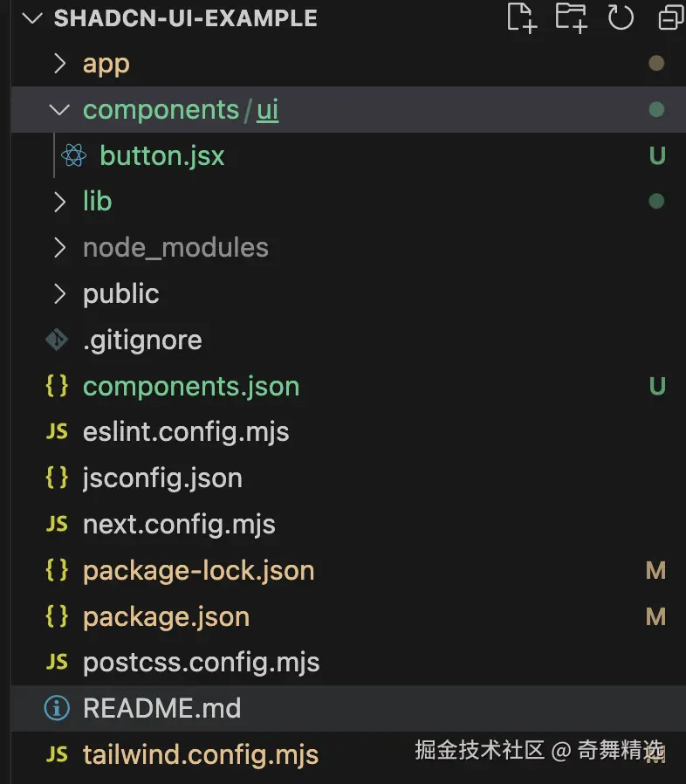Click the New Folder icon
Viewport: 686px width, 784px height.
tap(572, 17)
